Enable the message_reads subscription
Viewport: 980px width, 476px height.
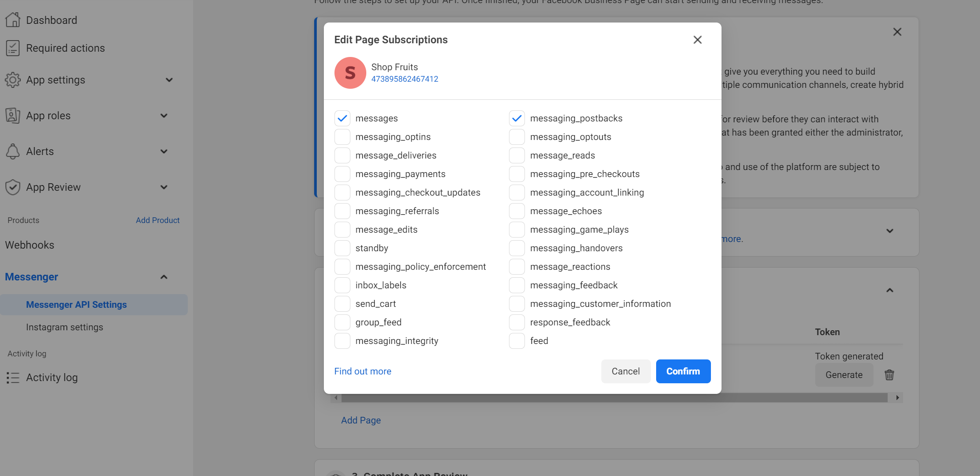pyautogui.click(x=517, y=155)
